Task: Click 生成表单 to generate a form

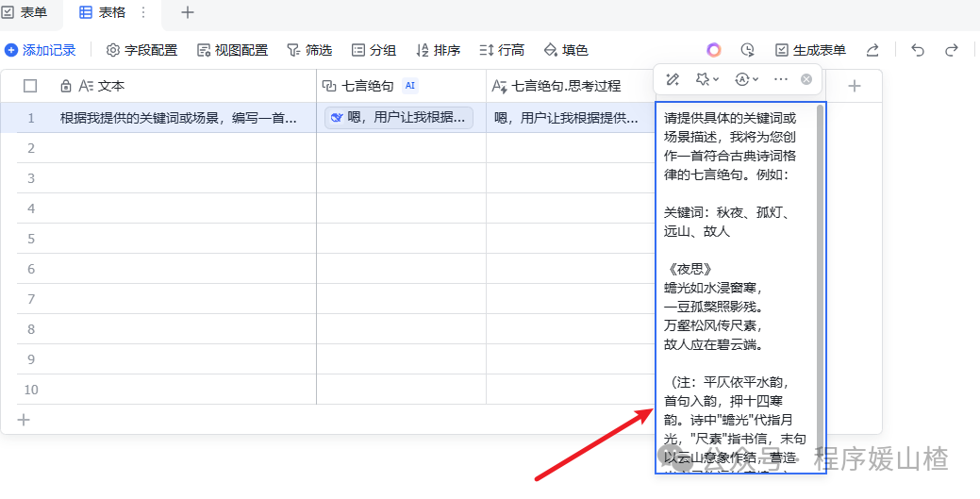Action: coord(810,50)
